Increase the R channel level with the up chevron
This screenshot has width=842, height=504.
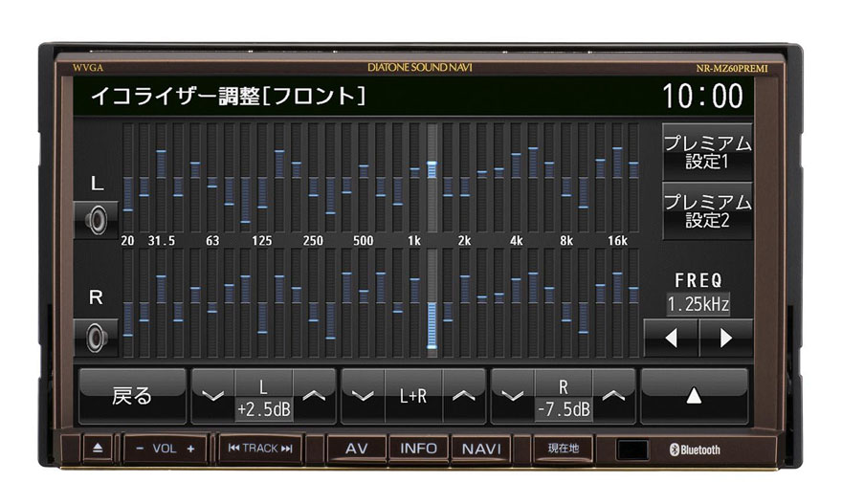[x=613, y=396]
